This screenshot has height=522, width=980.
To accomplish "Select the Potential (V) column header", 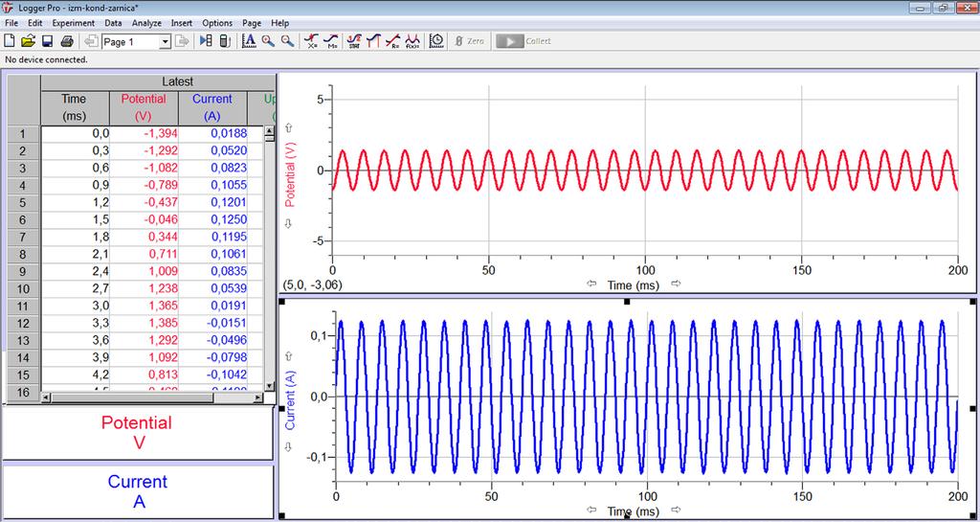I will pyautogui.click(x=144, y=107).
